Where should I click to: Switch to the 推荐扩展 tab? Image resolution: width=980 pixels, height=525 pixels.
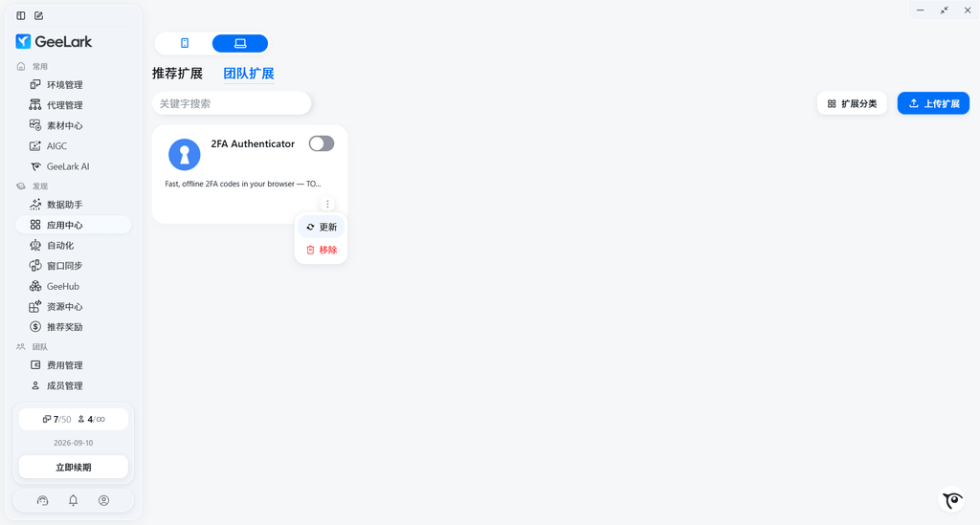(177, 74)
